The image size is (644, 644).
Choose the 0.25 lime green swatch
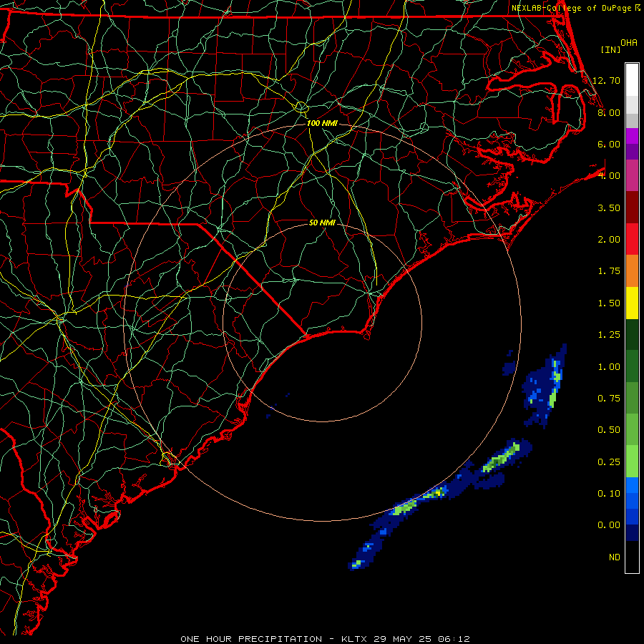pos(632,462)
